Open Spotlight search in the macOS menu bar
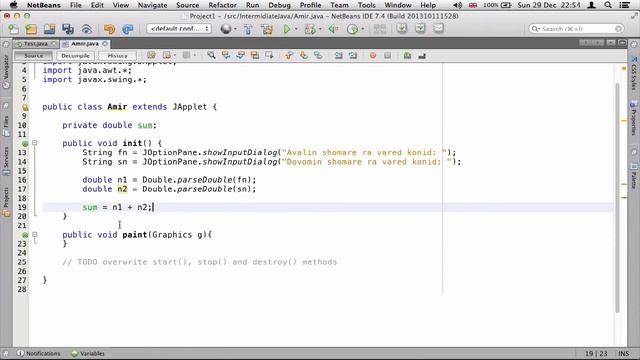This screenshot has width=640, height=360. (x=608, y=5)
